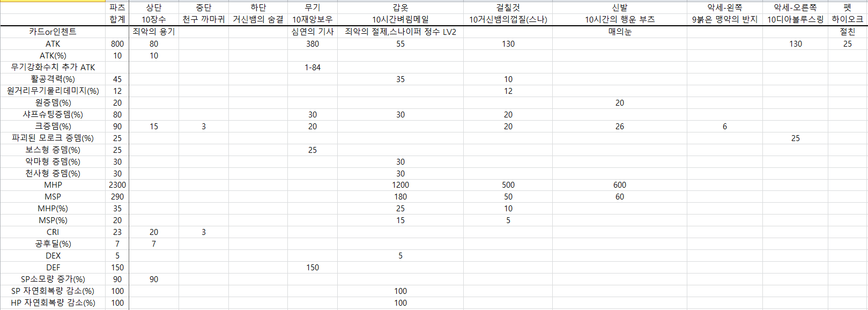Click the '거신뱀의 숨결' lower headgear cell

coord(258,19)
